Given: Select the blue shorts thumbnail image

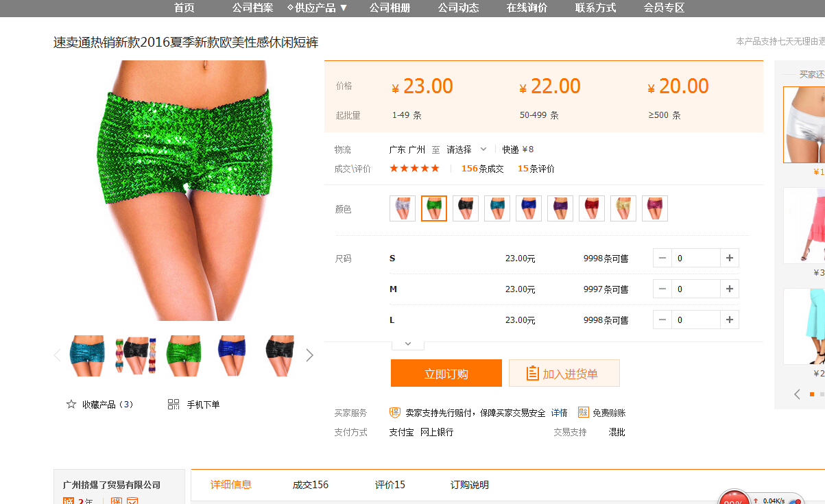Looking at the screenshot, I should pos(231,355).
